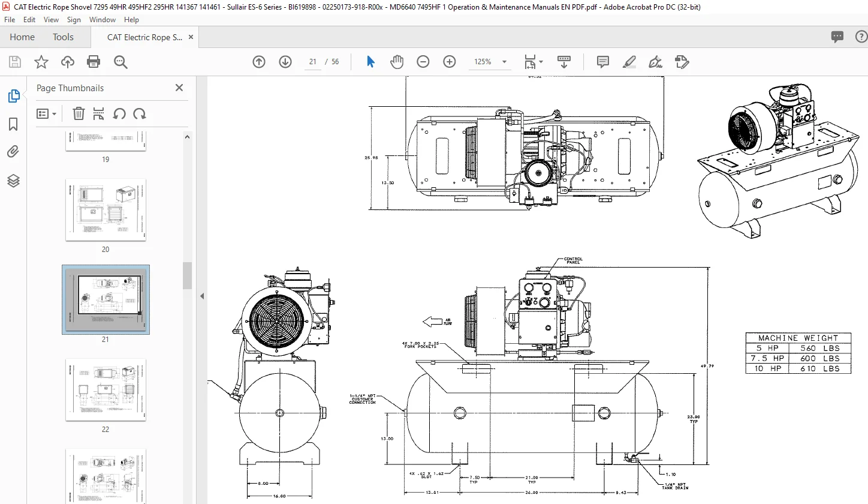Click the "610 LBS" table cell
868x504 pixels.
click(x=819, y=368)
